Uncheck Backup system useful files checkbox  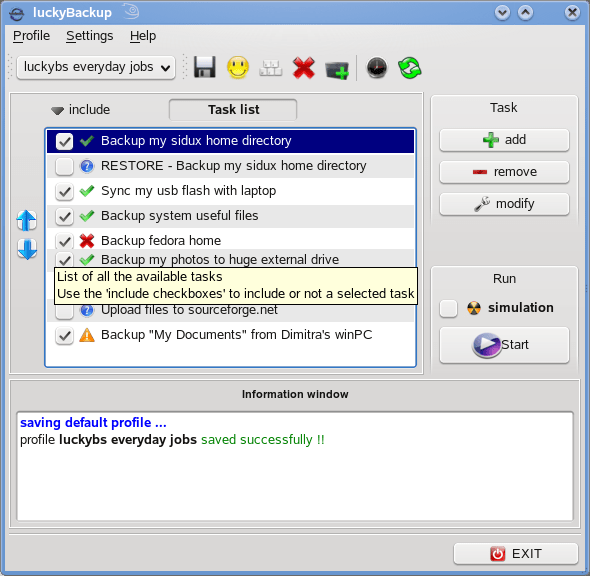tap(64, 216)
